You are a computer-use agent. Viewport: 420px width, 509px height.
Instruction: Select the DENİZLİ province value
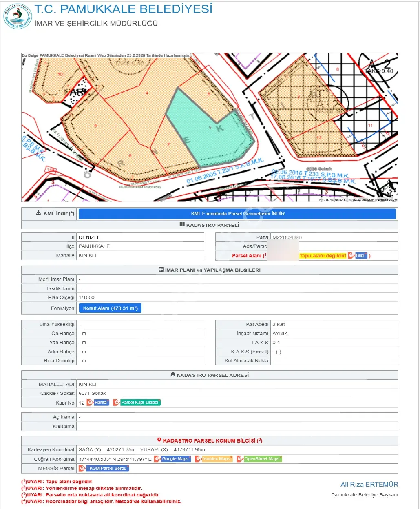(88, 237)
